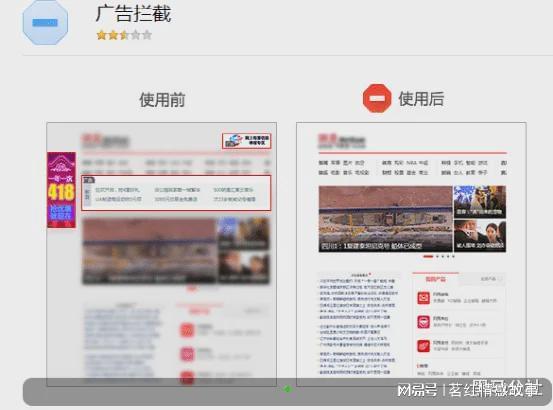Image resolution: width=553 pixels, height=410 pixels.
Task: Click the 使用前 heading
Action: pos(162,99)
